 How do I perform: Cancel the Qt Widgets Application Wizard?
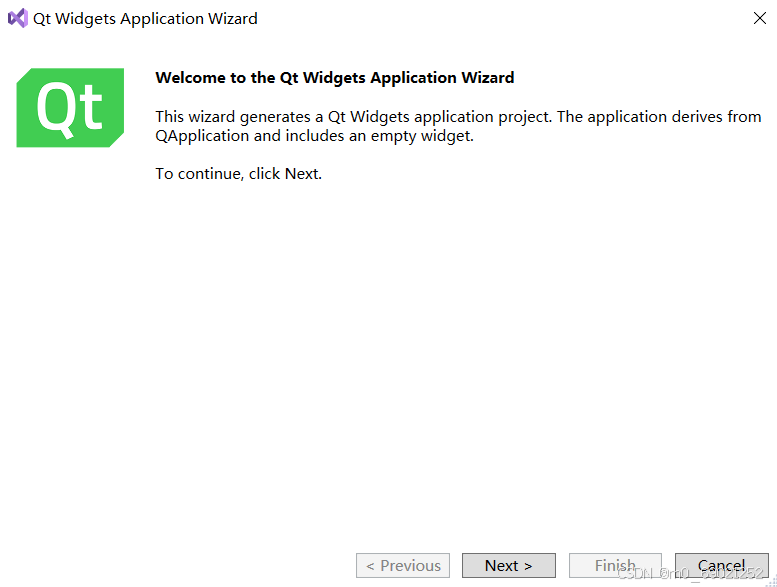722,565
